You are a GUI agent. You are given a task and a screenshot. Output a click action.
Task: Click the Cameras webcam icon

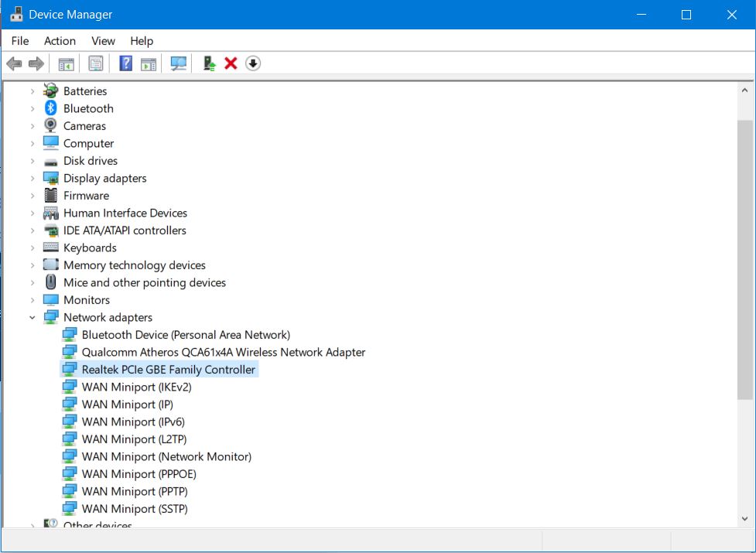click(x=50, y=126)
